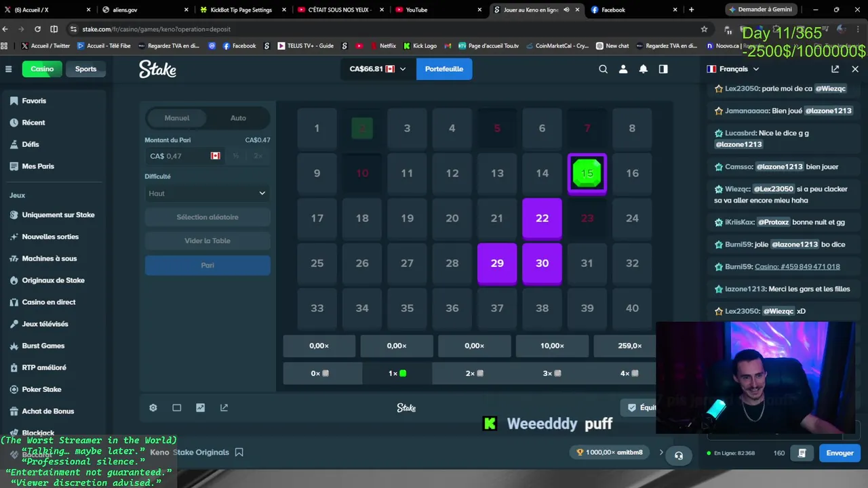Click the Pari bet button
The width and height of the screenshot is (868, 488).
pyautogui.click(x=208, y=265)
